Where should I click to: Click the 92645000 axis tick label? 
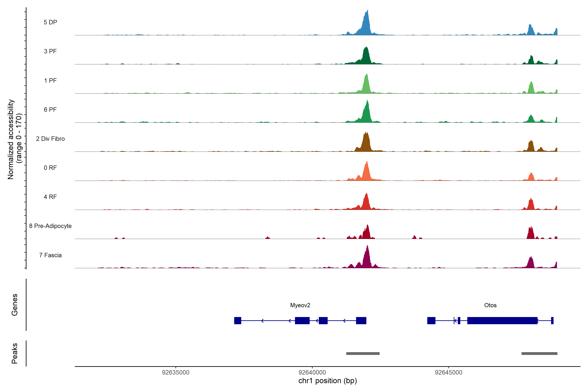click(x=449, y=373)
